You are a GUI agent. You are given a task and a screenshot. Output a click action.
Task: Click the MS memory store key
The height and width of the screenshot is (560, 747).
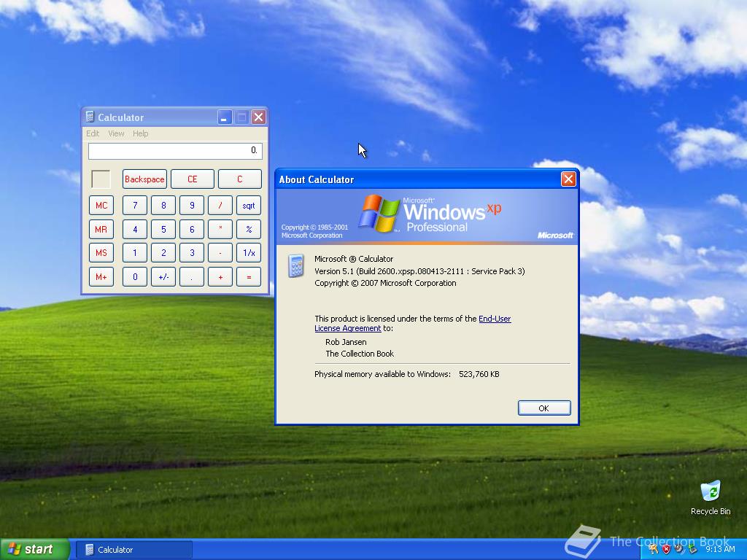point(101,253)
